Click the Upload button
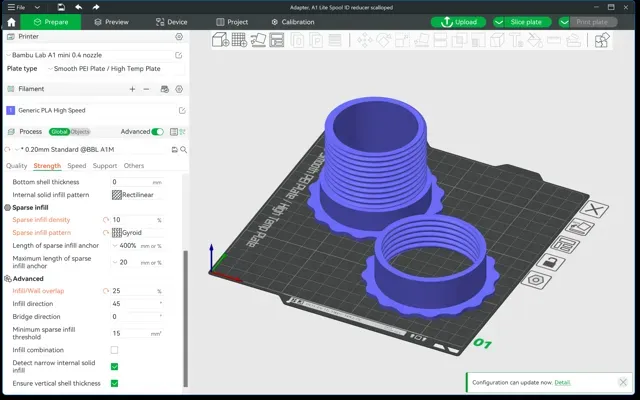The image size is (640, 400). click(x=458, y=22)
